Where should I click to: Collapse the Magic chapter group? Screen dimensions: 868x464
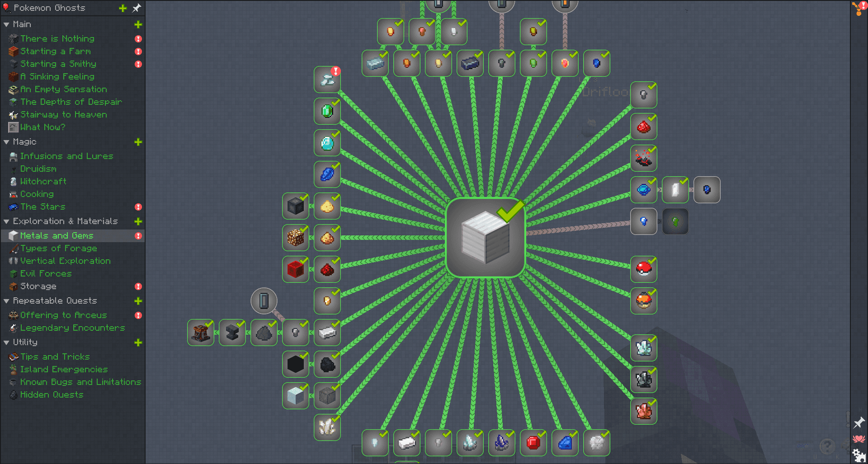(x=6, y=142)
